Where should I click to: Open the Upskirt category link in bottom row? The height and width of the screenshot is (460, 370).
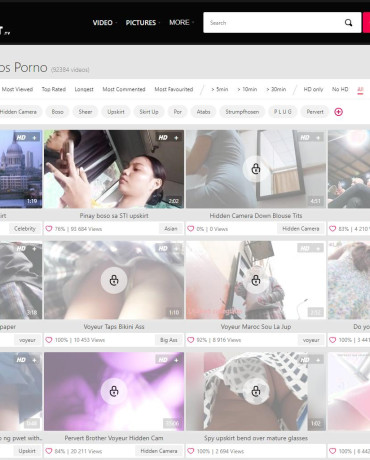click(27, 451)
